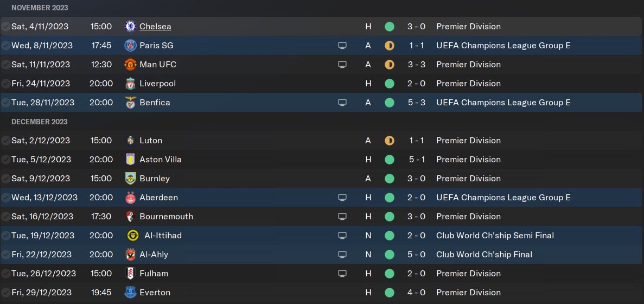Click the TV broadcast icon for Al-Ahly match
The image size is (644, 304).
click(342, 255)
